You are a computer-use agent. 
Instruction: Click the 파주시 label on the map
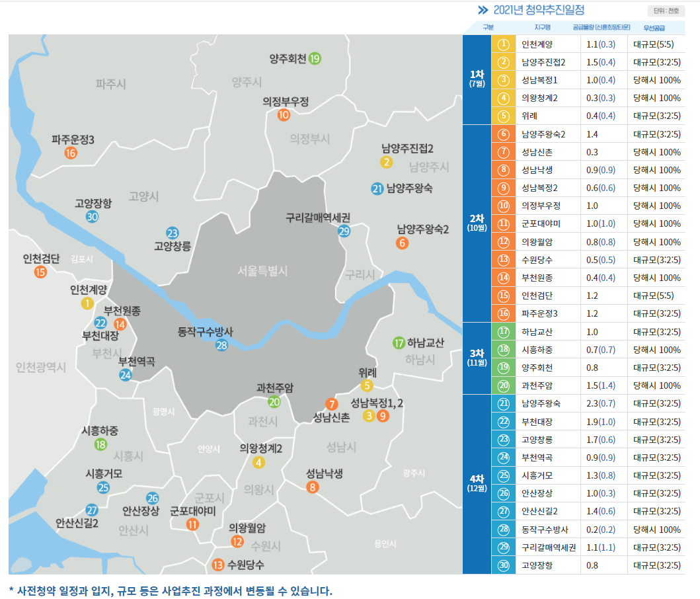[x=110, y=84]
